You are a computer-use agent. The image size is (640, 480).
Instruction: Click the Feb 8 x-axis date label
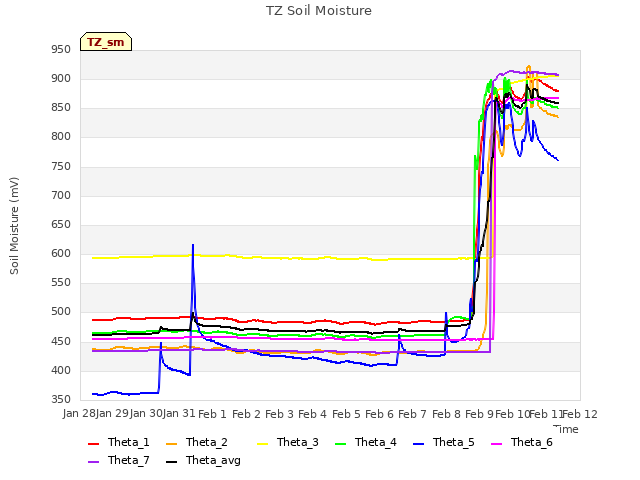pyautogui.click(x=446, y=414)
